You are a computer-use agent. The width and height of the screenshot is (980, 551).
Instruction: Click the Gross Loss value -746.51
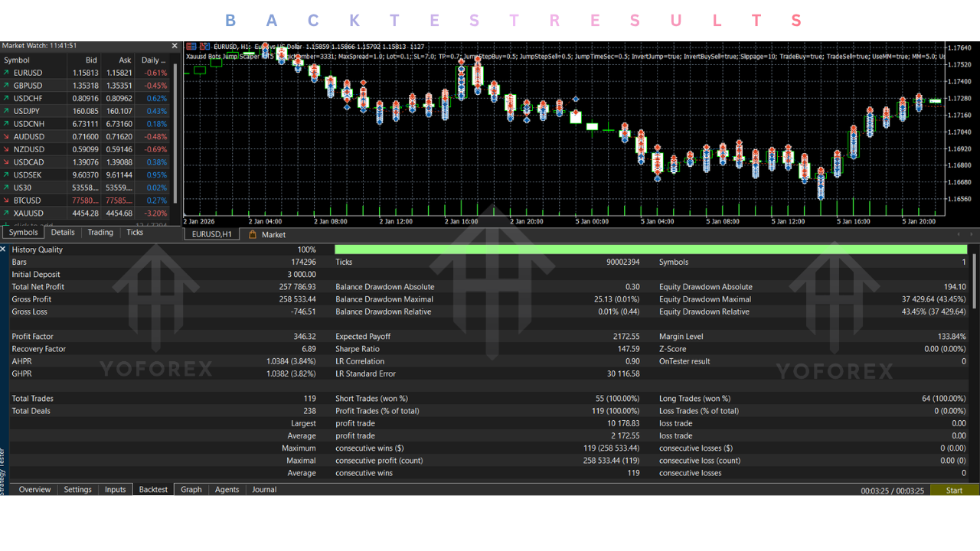tap(302, 312)
